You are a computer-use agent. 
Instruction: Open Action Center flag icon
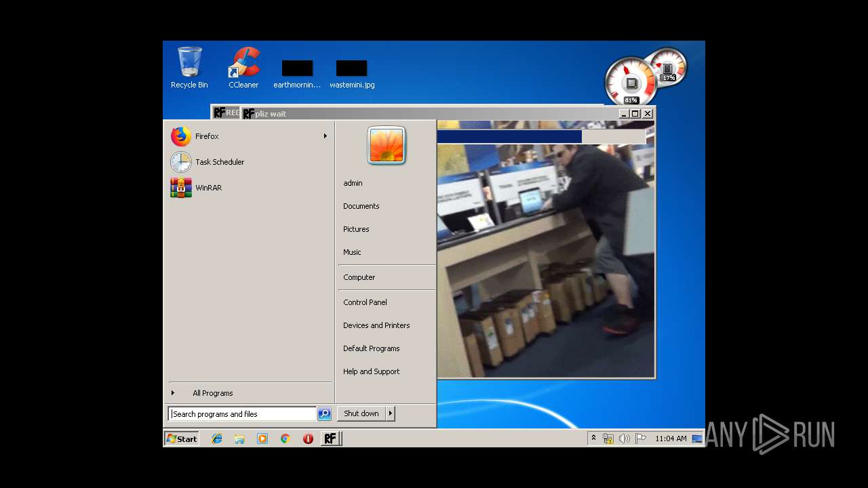[x=641, y=439]
